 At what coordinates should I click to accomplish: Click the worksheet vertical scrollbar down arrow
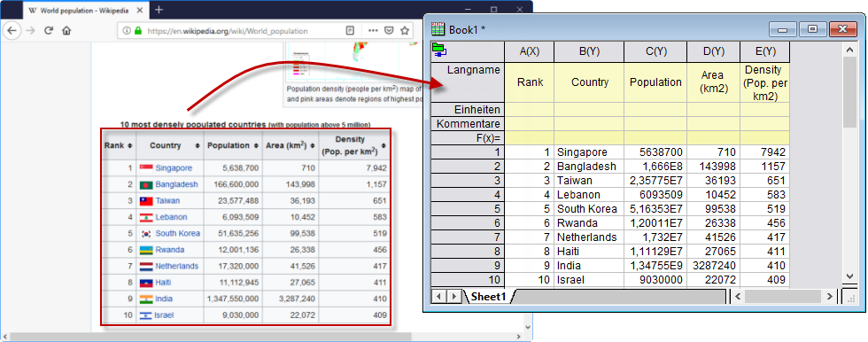tap(850, 276)
